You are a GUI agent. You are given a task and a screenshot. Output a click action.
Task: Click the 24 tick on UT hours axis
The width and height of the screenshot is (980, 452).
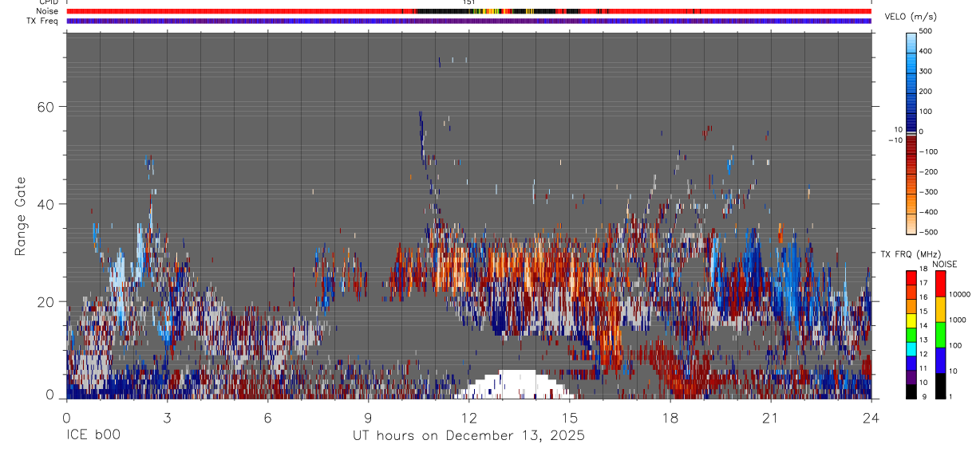pos(871,417)
